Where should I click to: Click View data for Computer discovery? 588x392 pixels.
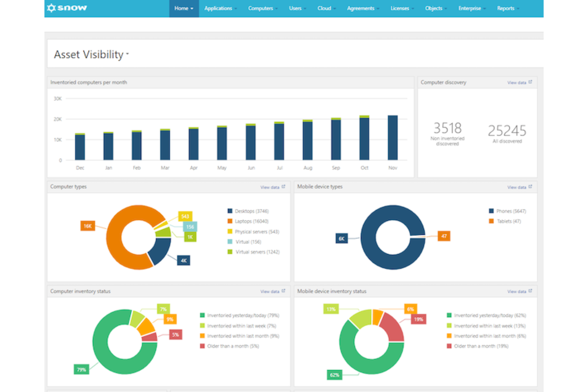(518, 82)
